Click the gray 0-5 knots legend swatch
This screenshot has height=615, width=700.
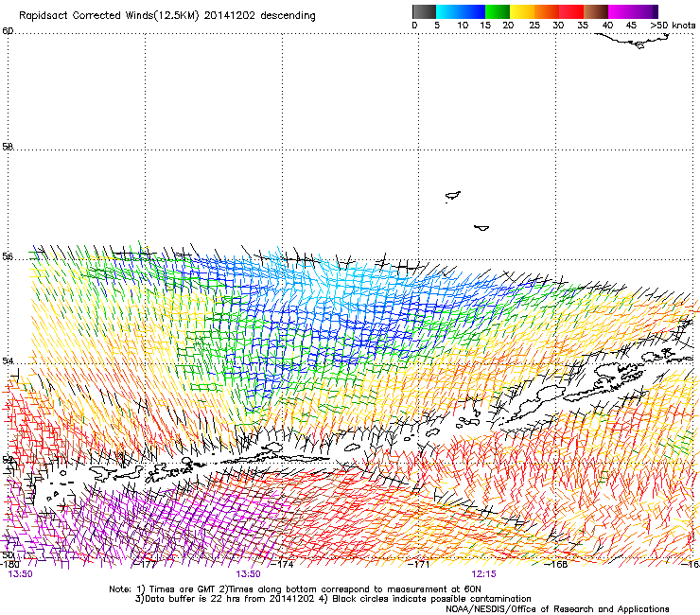[424, 11]
